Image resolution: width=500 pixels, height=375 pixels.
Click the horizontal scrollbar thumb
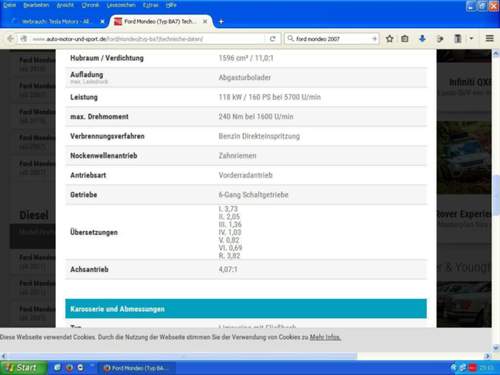tap(182, 356)
